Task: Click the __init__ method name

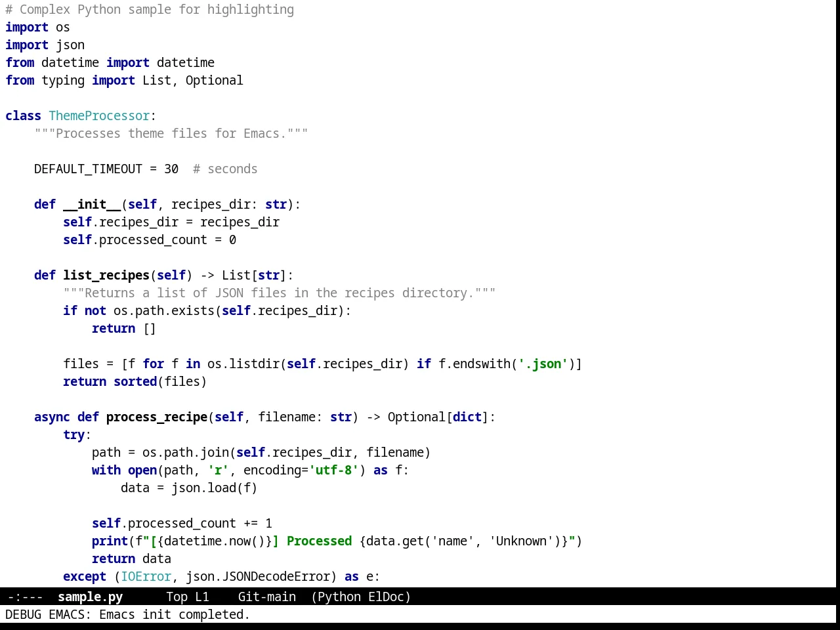Action: pos(92,204)
